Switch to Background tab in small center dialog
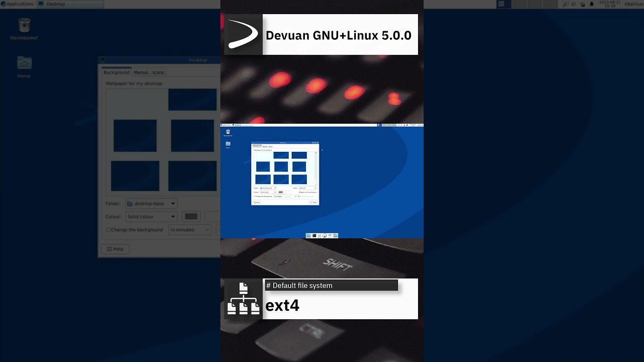644x362 pixels. 257,147
